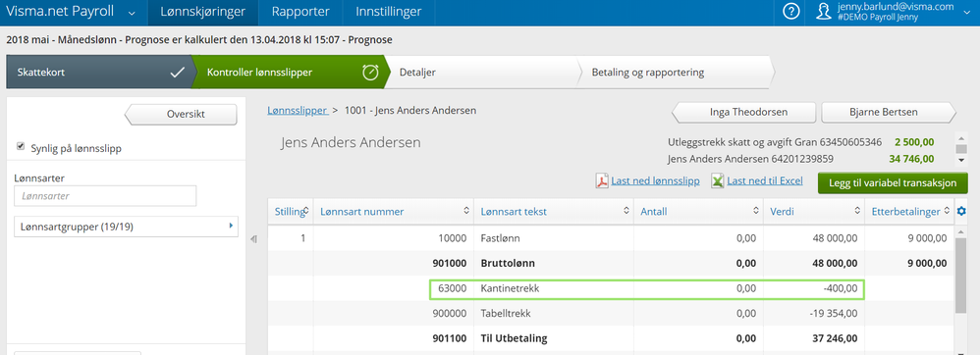This screenshot has height=355, width=980.
Task: Click the checkmark icon on Skattekort step
Action: point(178,73)
